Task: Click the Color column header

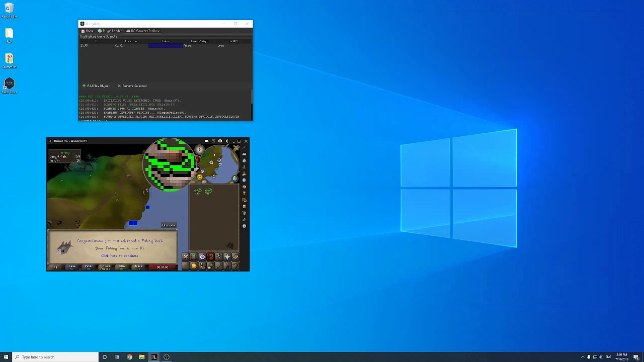Action: click(x=166, y=41)
